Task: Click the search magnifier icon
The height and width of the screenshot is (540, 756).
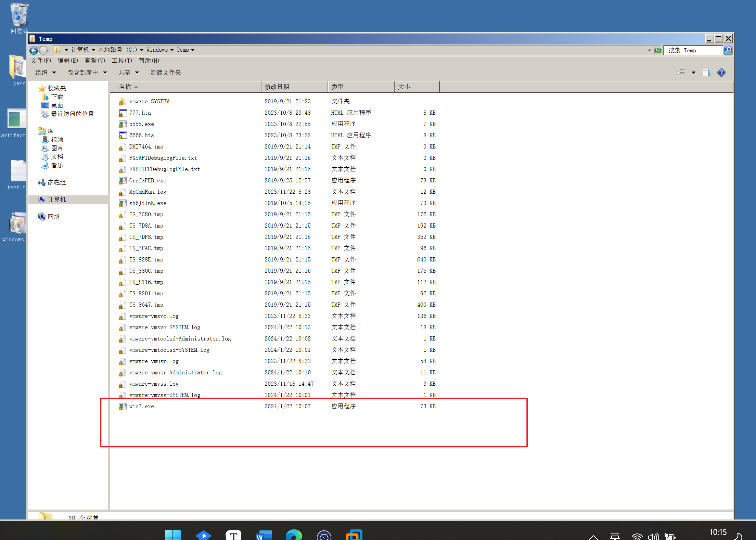Action: pos(728,50)
